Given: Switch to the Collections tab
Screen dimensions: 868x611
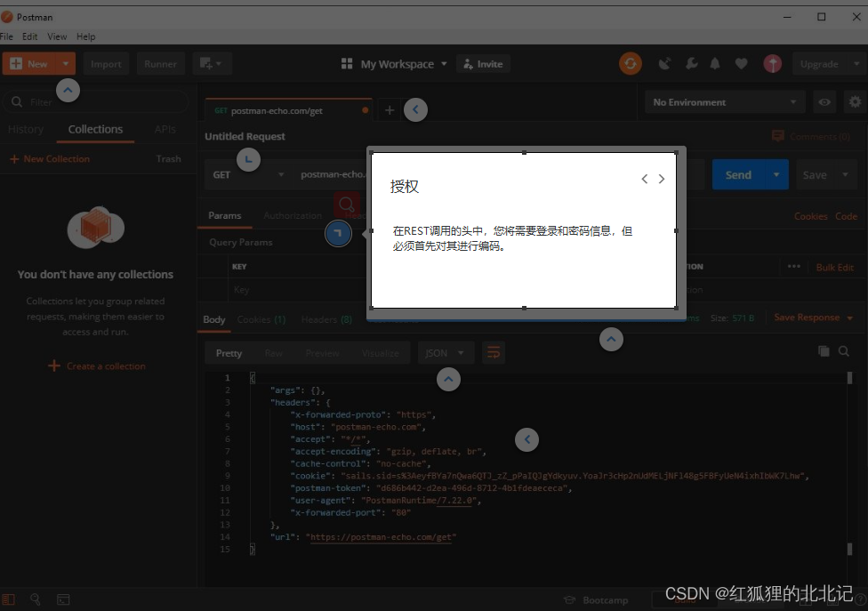Looking at the screenshot, I should (x=95, y=129).
